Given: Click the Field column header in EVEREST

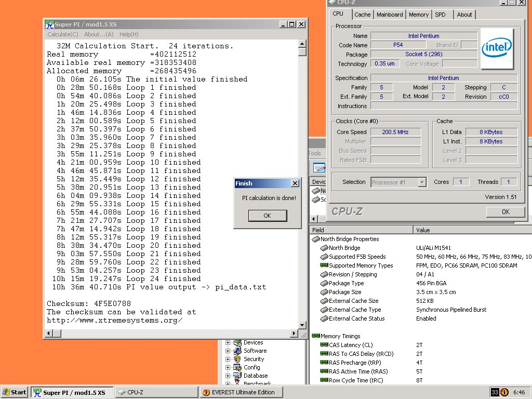Looking at the screenshot, I should 362,230.
